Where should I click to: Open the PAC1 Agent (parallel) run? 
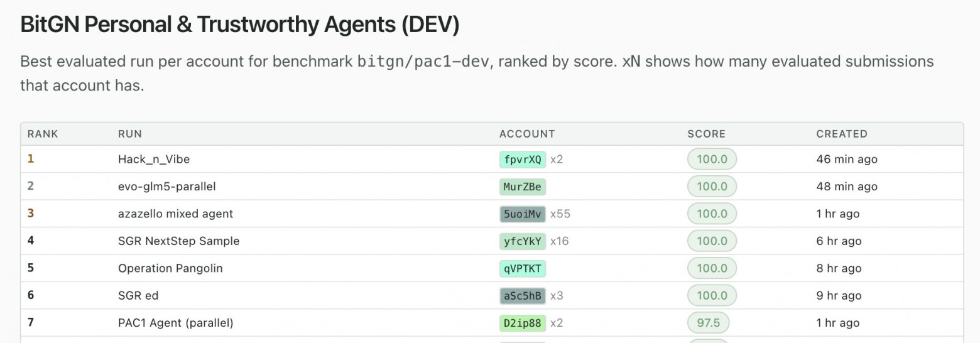175,323
